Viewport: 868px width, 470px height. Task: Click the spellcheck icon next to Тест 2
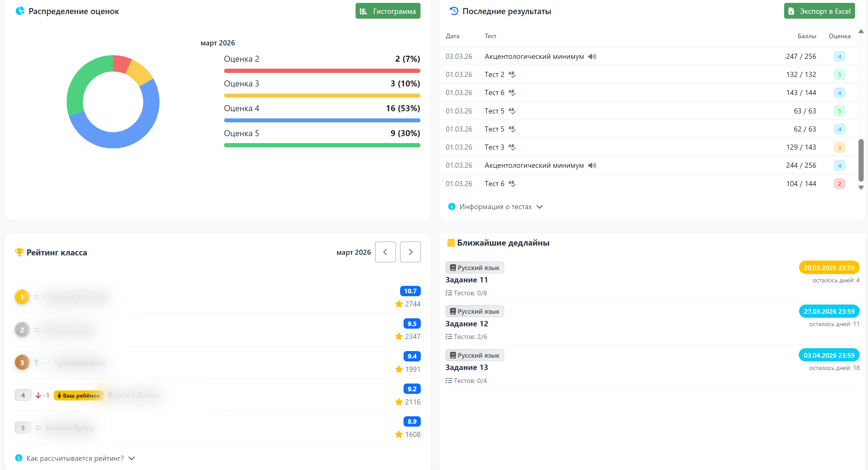pos(512,74)
